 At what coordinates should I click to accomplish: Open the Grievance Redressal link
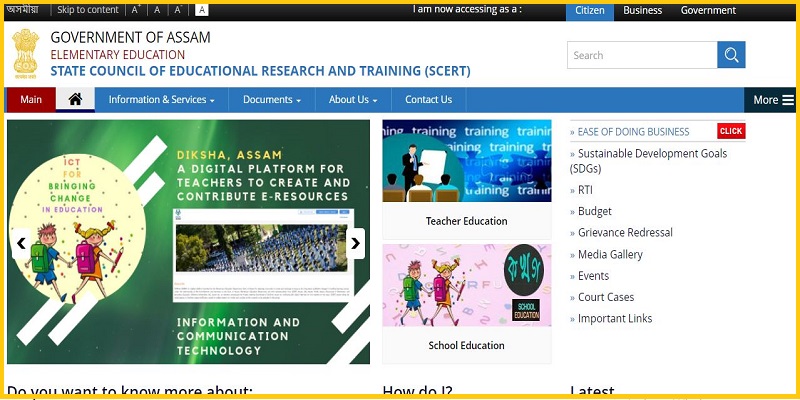pyautogui.click(x=625, y=233)
